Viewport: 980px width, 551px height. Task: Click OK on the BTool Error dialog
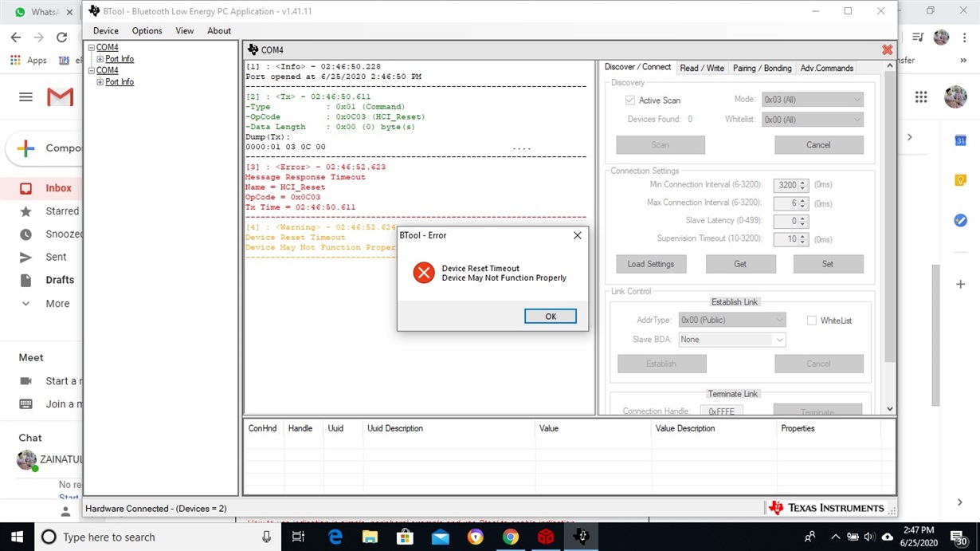tap(550, 316)
